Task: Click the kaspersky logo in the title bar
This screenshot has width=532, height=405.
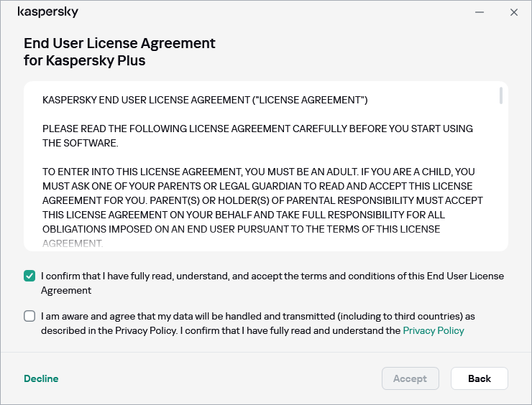Action: pos(47,12)
